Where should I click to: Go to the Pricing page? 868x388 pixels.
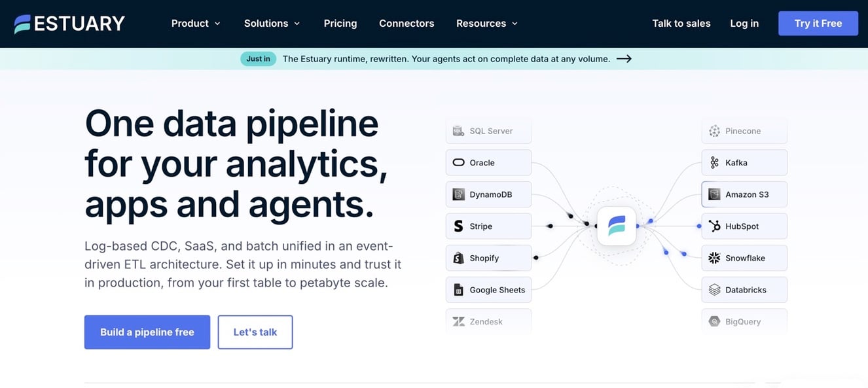[340, 24]
